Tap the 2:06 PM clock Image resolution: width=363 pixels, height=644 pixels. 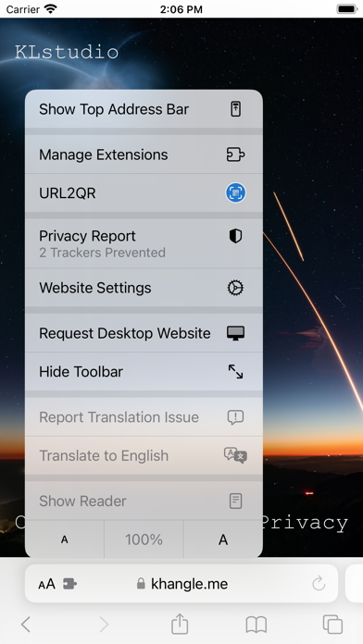point(181,9)
